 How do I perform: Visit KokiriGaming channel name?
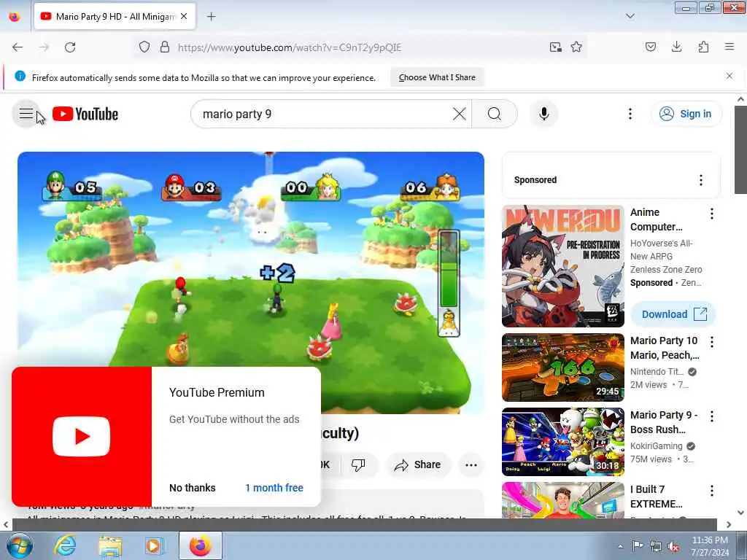tap(656, 446)
